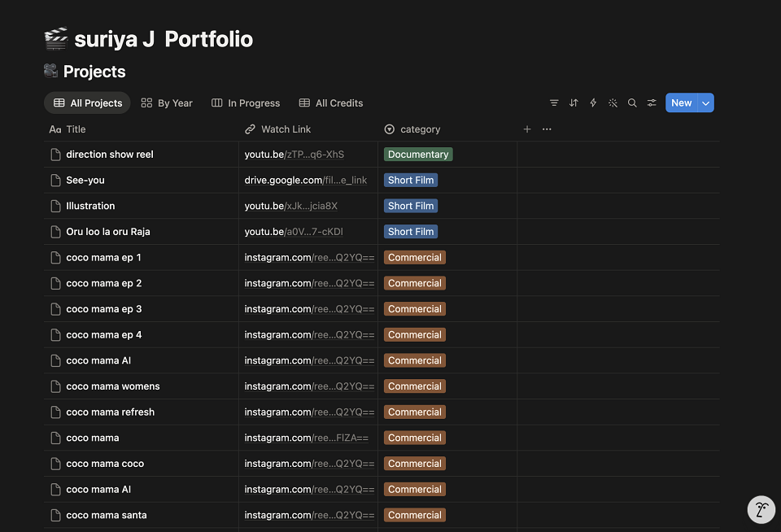The image size is (781, 532).
Task: Open the coco mama ep 1 title
Action: [103, 258]
